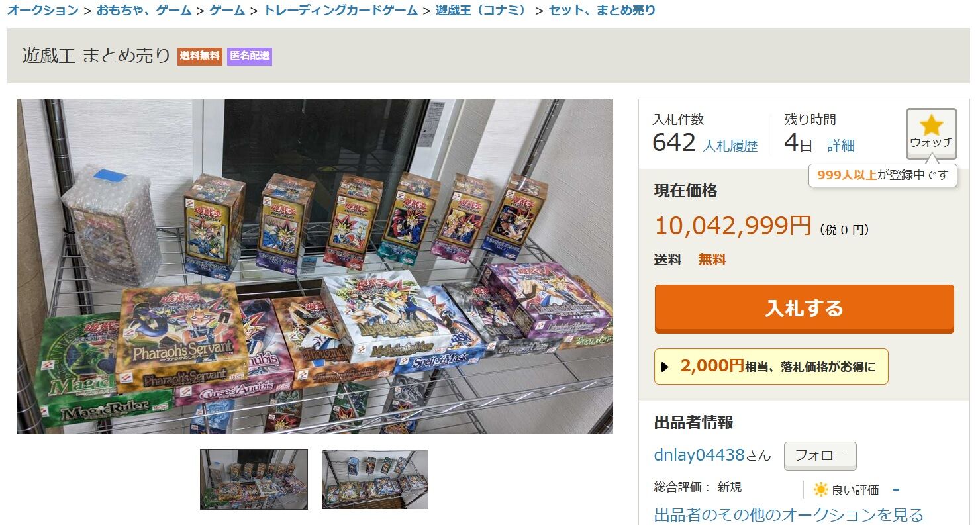
Task: Click the star Watch icon
Action: [931, 125]
